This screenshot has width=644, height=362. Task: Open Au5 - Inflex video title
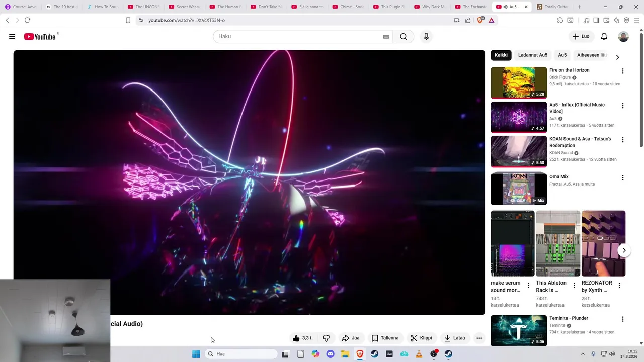[577, 108]
